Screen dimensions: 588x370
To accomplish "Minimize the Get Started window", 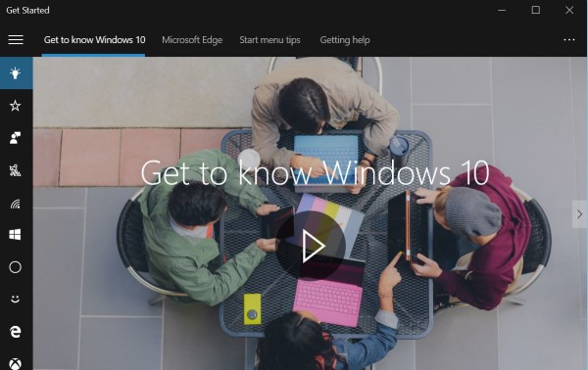I will (502, 10).
